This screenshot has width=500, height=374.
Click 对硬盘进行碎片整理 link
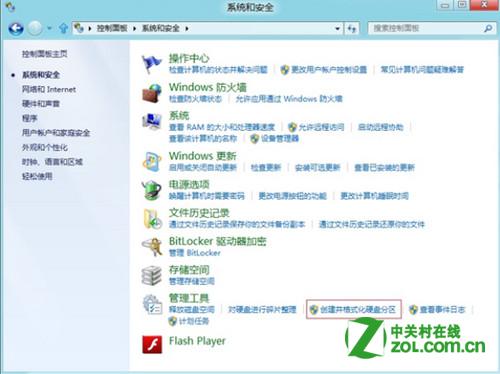(x=262, y=310)
